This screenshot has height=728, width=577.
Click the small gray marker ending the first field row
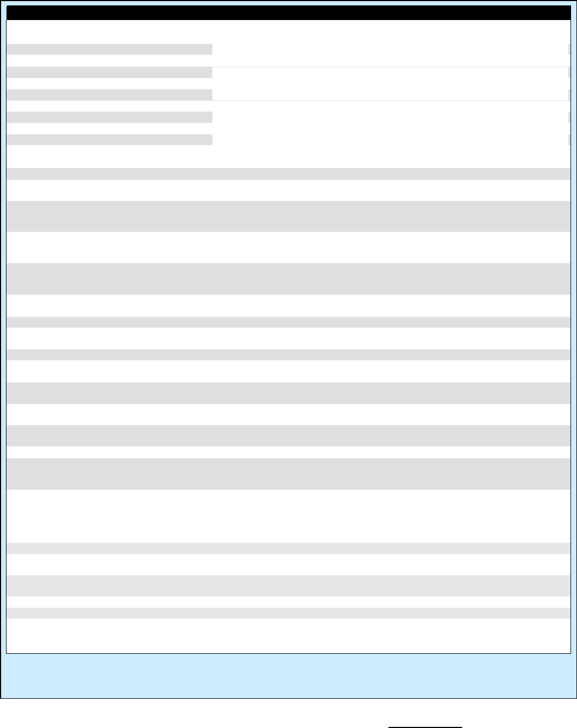click(569, 49)
